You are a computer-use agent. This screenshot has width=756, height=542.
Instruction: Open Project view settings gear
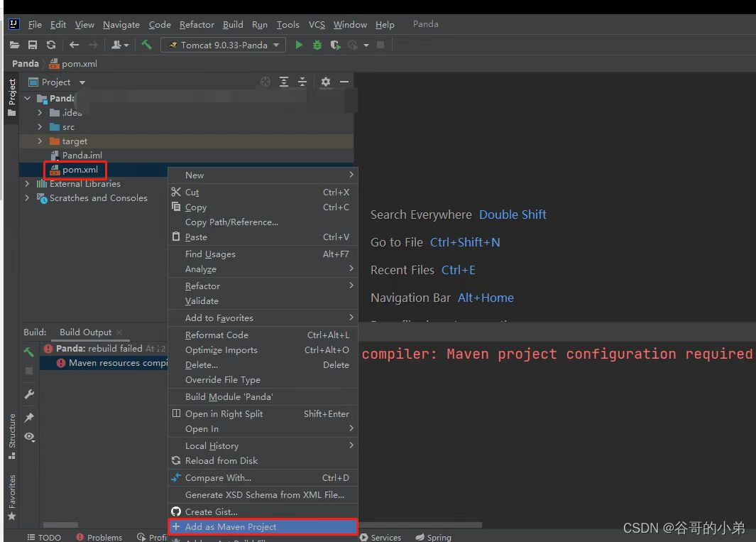point(324,82)
